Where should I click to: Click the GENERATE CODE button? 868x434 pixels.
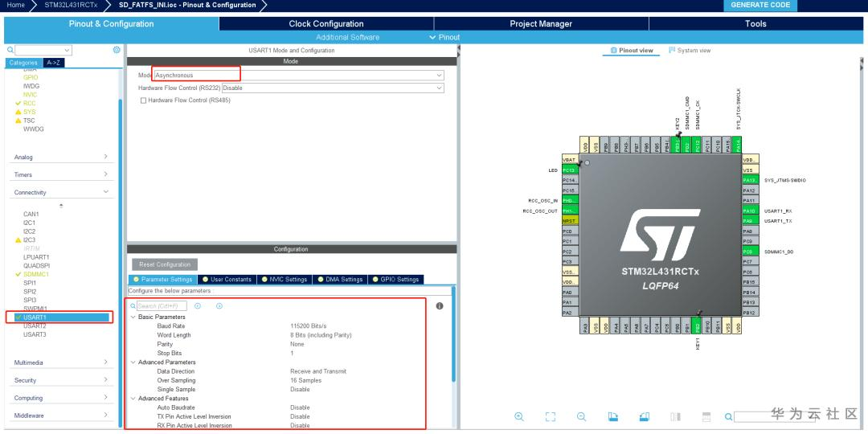tap(760, 5)
